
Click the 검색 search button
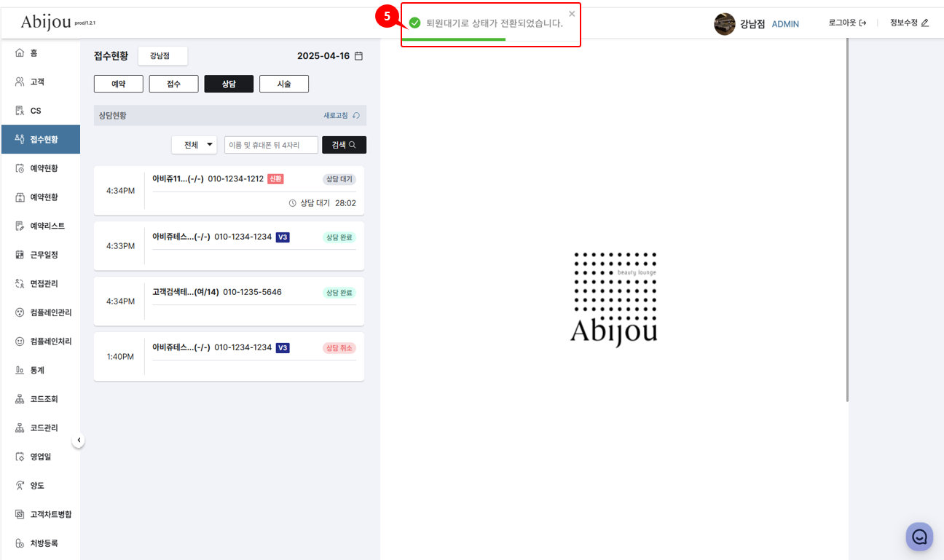(x=344, y=145)
